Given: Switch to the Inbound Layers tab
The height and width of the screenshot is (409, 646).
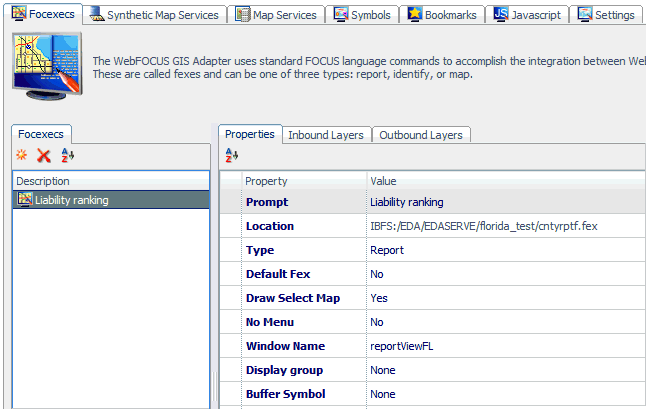Looking at the screenshot, I should click(x=325, y=135).
